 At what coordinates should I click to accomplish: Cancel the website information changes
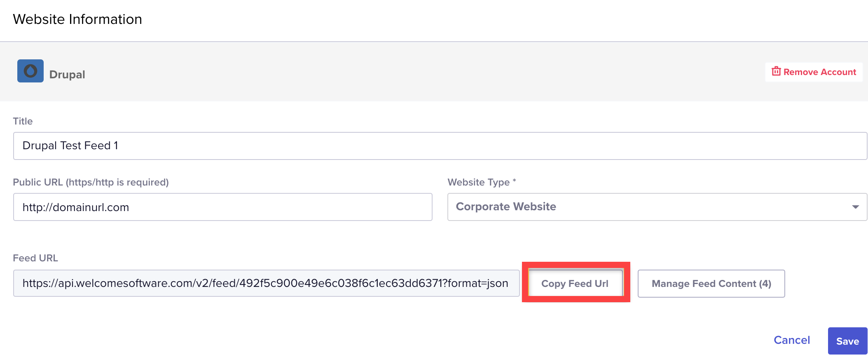[x=791, y=340]
